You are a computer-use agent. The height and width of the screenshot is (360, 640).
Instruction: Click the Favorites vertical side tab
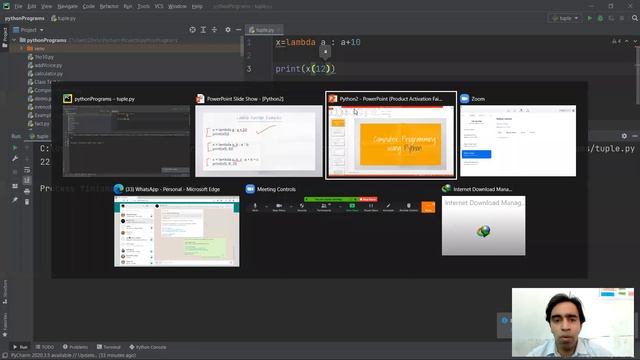point(5,324)
